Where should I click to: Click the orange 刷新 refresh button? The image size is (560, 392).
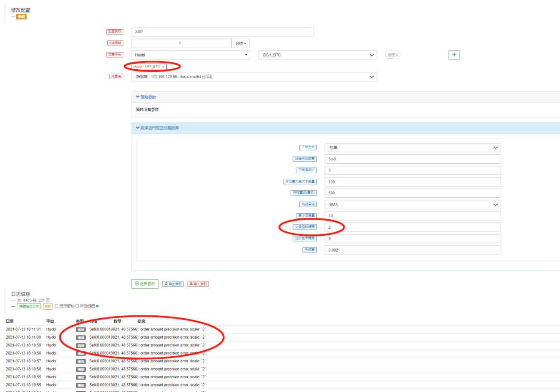click(48, 306)
